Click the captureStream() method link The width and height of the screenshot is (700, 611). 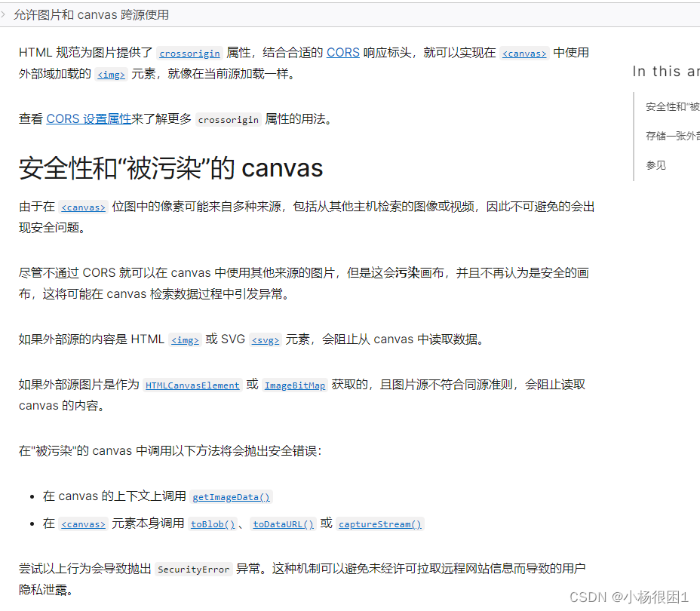[379, 524]
